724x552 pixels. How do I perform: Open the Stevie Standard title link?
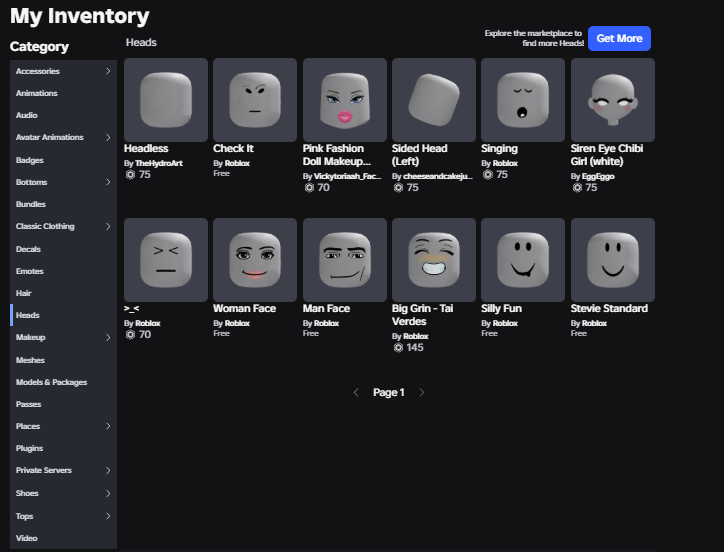(609, 308)
